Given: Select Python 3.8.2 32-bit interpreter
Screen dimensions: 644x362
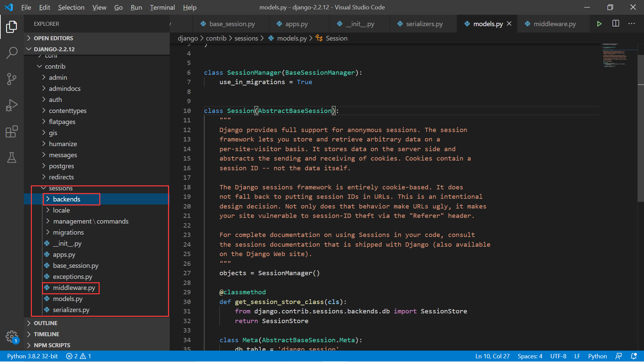Looking at the screenshot, I should [32, 356].
